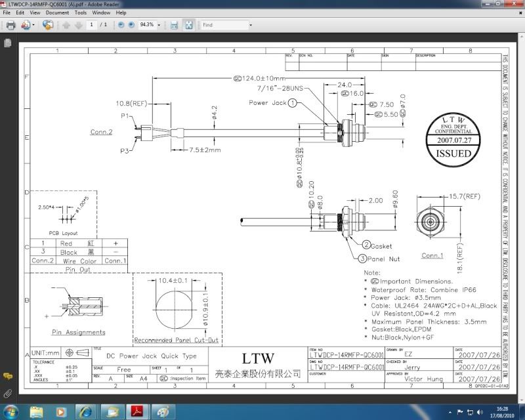Show hidden tray icons arrow
This screenshot has width=525, height=420.
coord(450,412)
